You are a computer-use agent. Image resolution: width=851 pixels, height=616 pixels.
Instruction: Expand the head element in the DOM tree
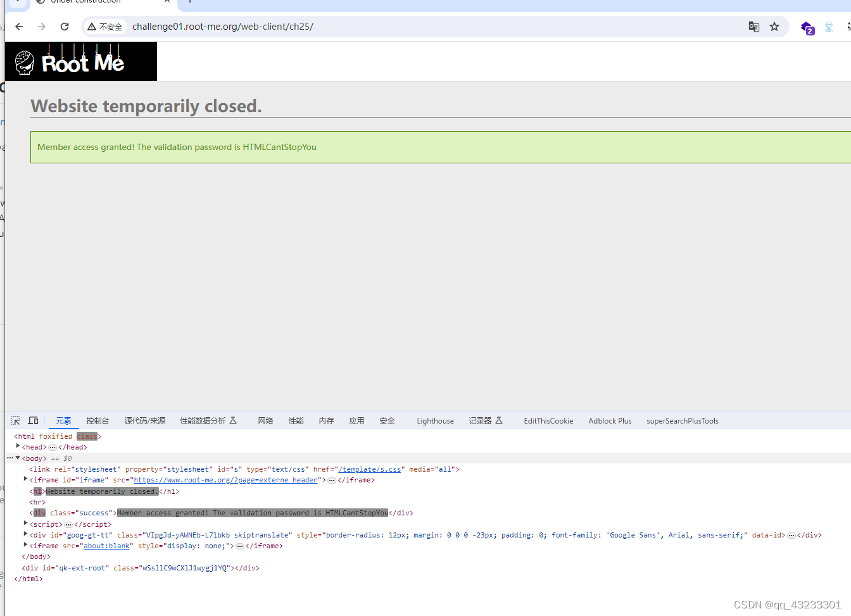18,446
